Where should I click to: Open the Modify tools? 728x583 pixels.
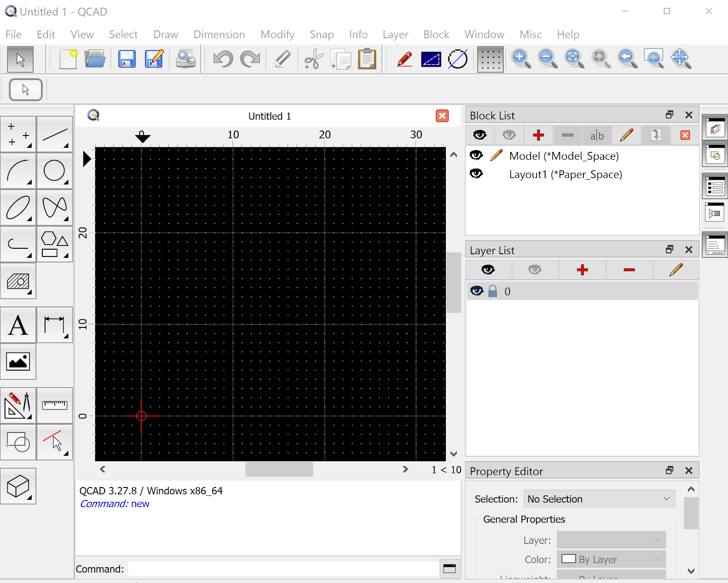(18, 405)
